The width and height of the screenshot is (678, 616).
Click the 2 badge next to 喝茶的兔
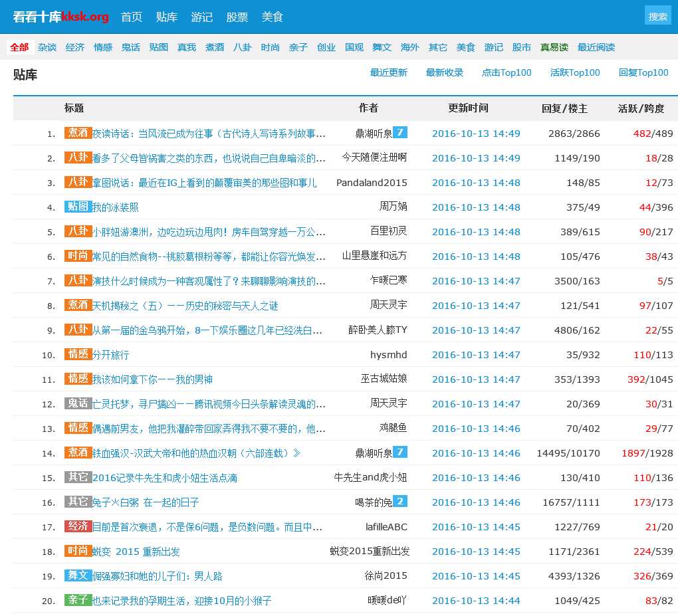[x=399, y=502]
